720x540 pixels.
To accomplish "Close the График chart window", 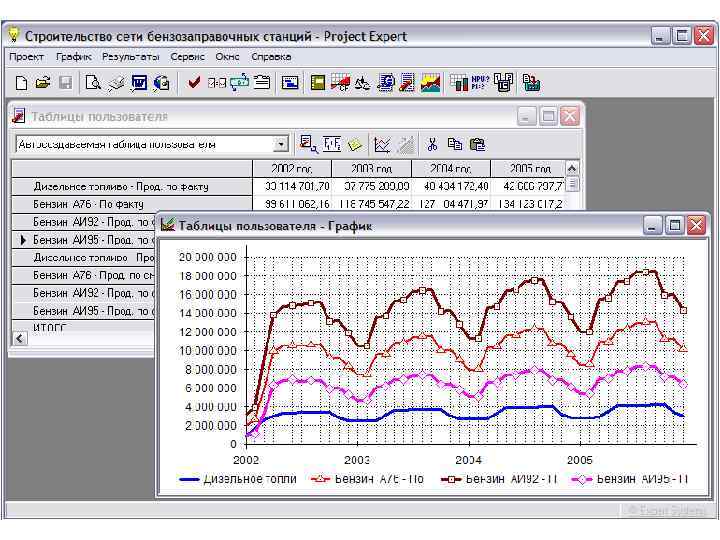I will pyautogui.click(x=696, y=225).
